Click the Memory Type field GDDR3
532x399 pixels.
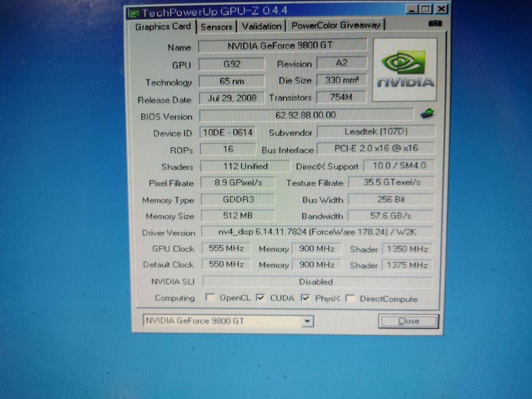pos(238,199)
